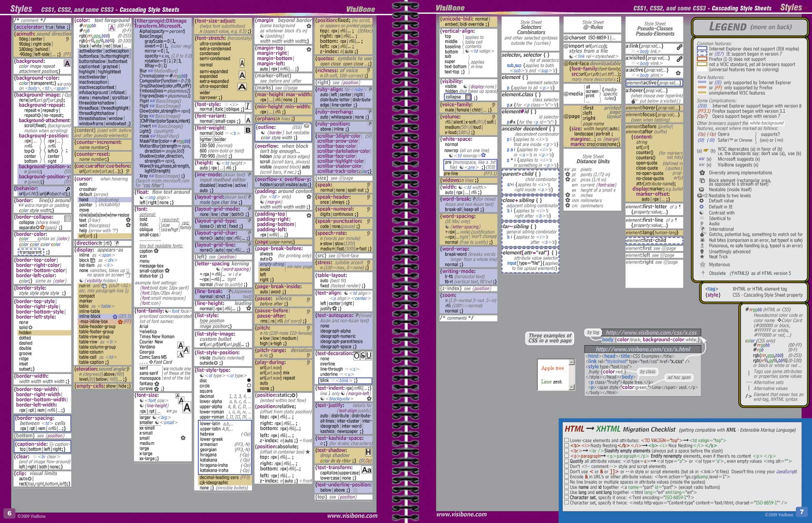Image resolution: width=812 pixels, height=523 pixels.
Task: Click the italic I sample icon beside font-style
Action: 247,107
